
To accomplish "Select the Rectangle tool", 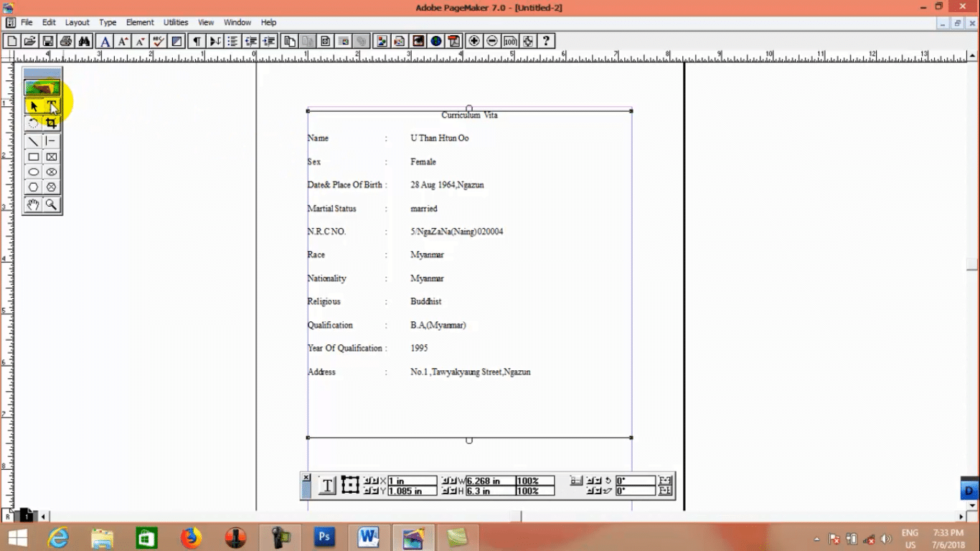I will coord(34,157).
